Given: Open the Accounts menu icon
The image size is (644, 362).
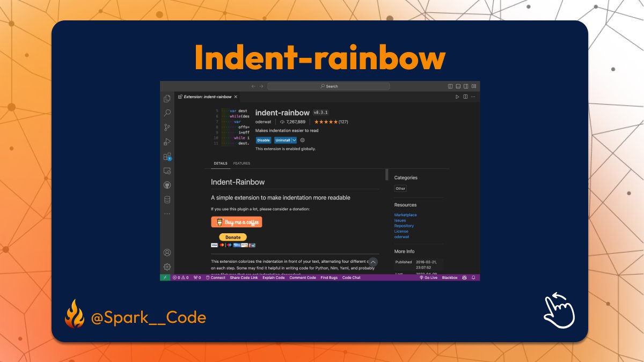Looking at the screenshot, I should pyautogui.click(x=167, y=253).
